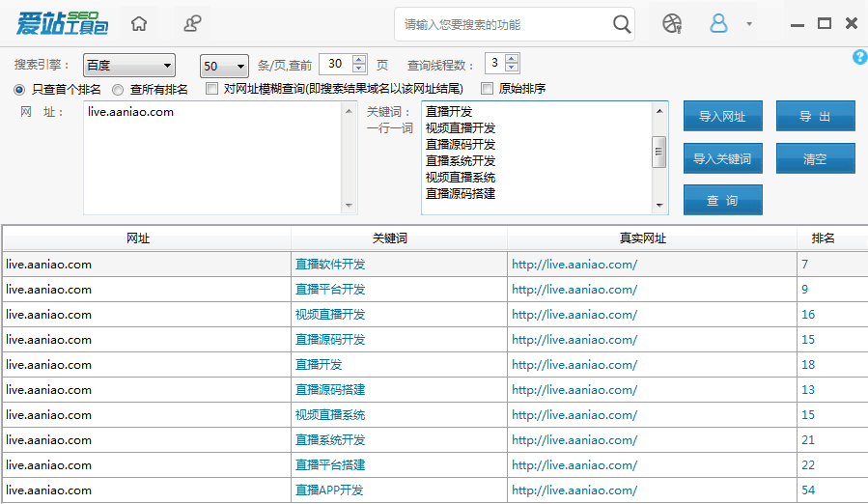868x504 pixels.
Task: Decrease the query thread count
Action: coord(512,68)
